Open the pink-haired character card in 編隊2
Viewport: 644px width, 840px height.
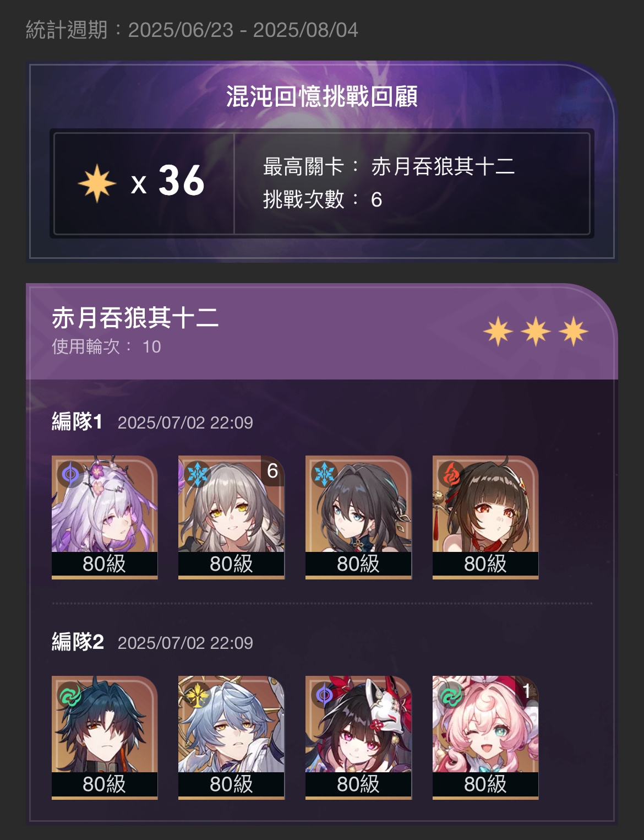(485, 738)
